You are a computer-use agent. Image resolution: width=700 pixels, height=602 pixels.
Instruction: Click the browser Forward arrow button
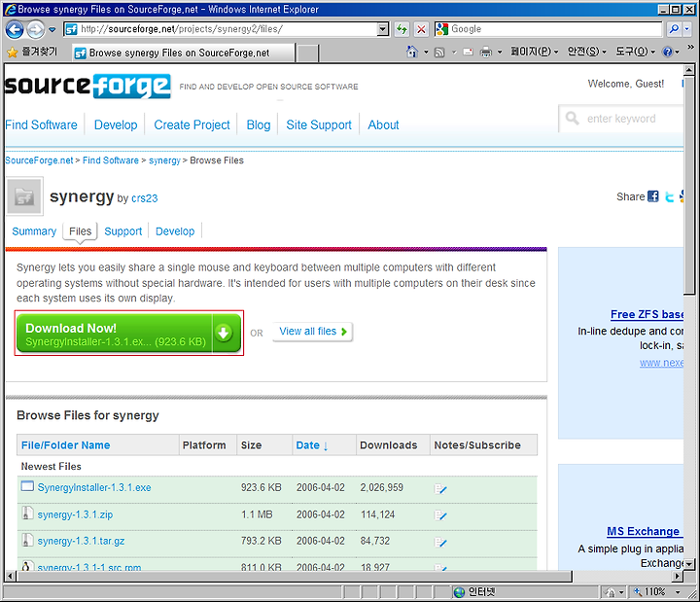coord(35,30)
